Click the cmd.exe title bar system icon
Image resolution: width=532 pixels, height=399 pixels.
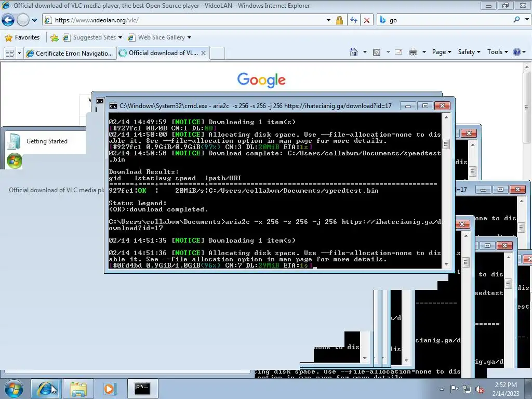(113, 106)
